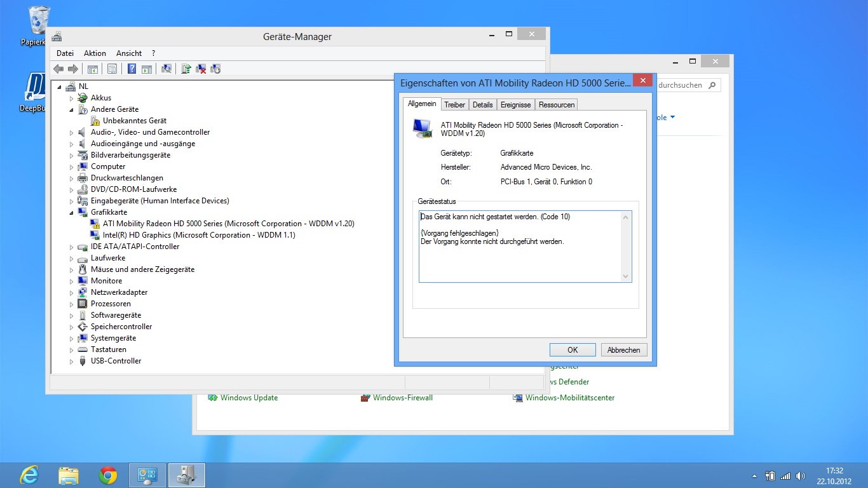Click Gerätestatus scrollbar down arrow

point(625,276)
